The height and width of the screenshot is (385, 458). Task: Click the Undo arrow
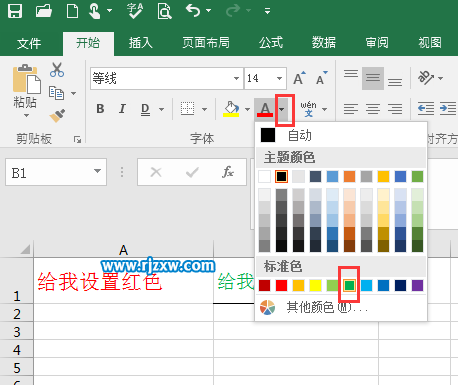coord(193,11)
